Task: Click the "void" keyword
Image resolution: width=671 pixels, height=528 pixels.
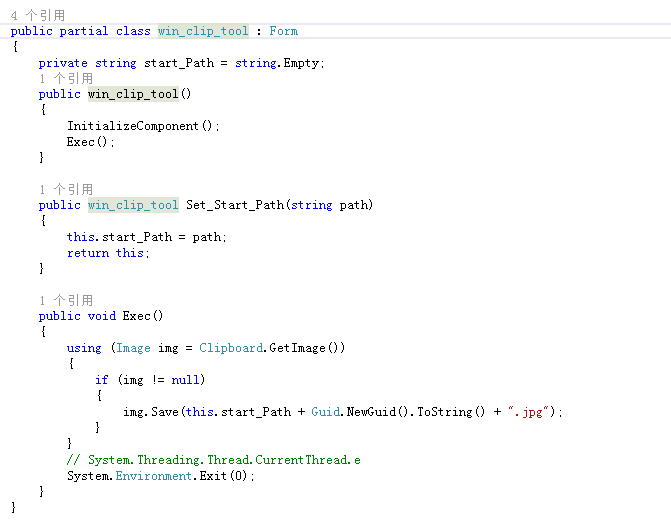Action: (101, 316)
